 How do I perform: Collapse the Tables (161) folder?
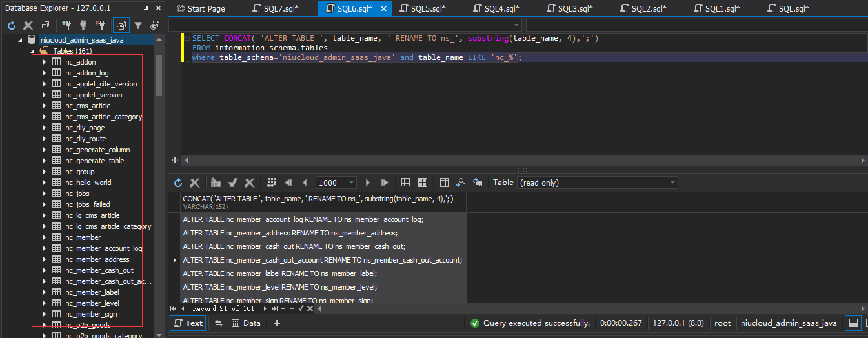[33, 51]
